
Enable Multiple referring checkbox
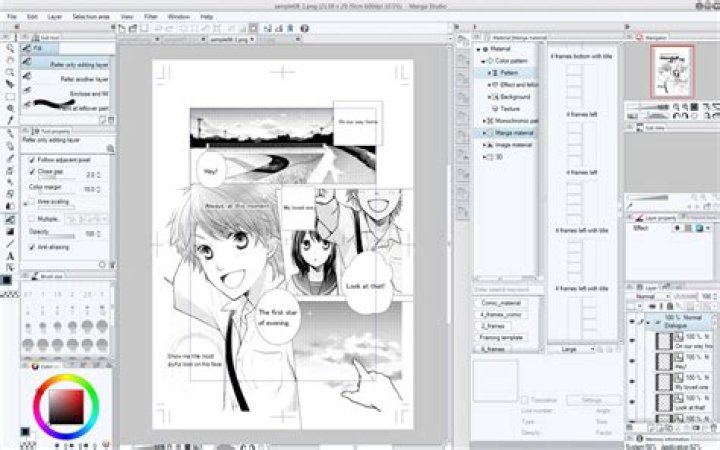[32, 219]
